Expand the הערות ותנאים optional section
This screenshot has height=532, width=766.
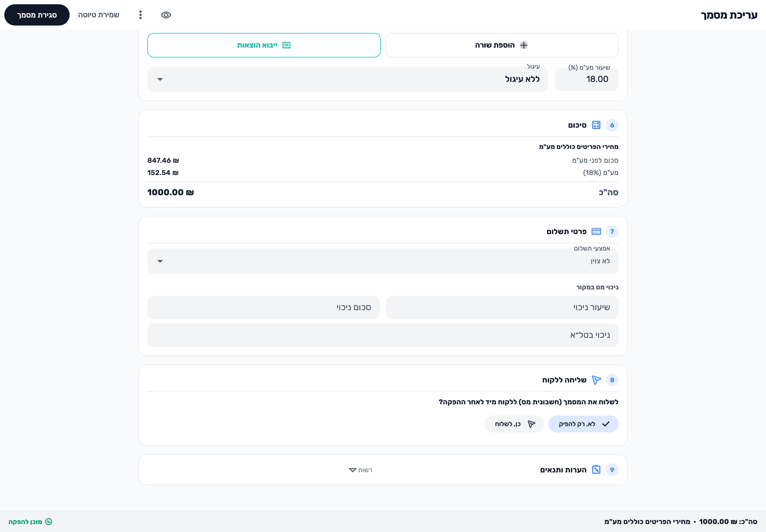pos(360,470)
